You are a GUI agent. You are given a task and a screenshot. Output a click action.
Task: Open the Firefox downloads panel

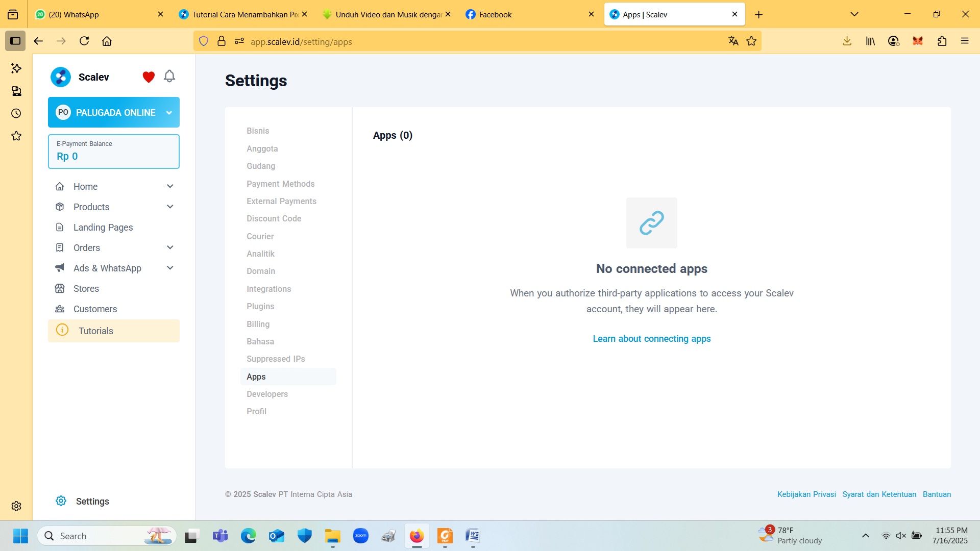847,41
